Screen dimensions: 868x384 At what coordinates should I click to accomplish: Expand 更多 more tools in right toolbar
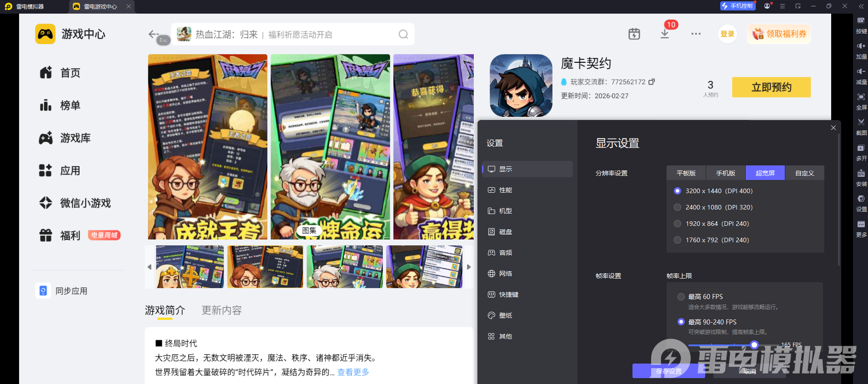coord(861,229)
